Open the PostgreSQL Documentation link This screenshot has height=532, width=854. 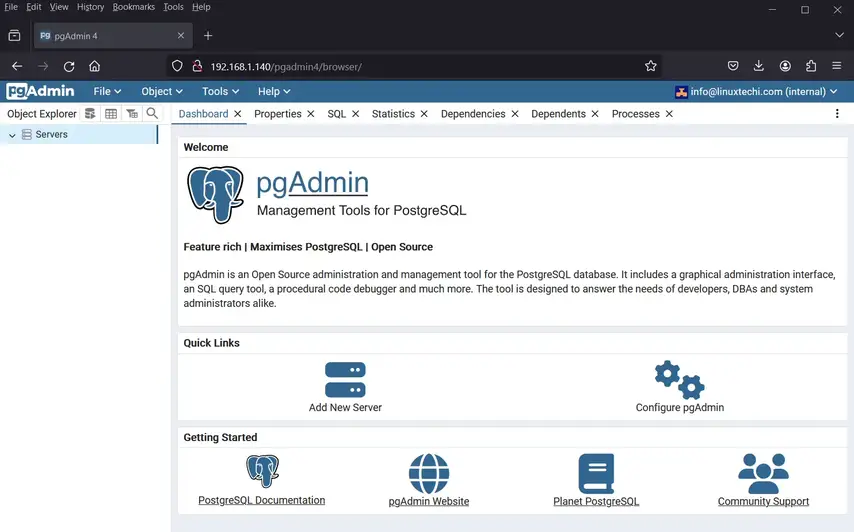(x=261, y=500)
